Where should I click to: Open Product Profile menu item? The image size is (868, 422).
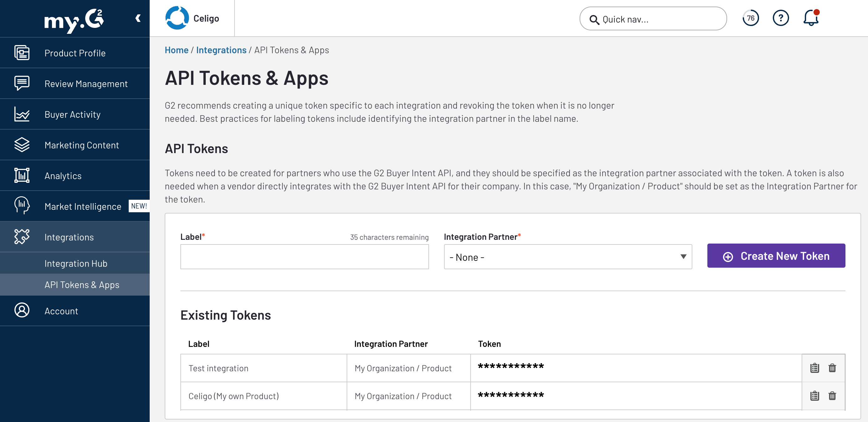click(x=75, y=53)
